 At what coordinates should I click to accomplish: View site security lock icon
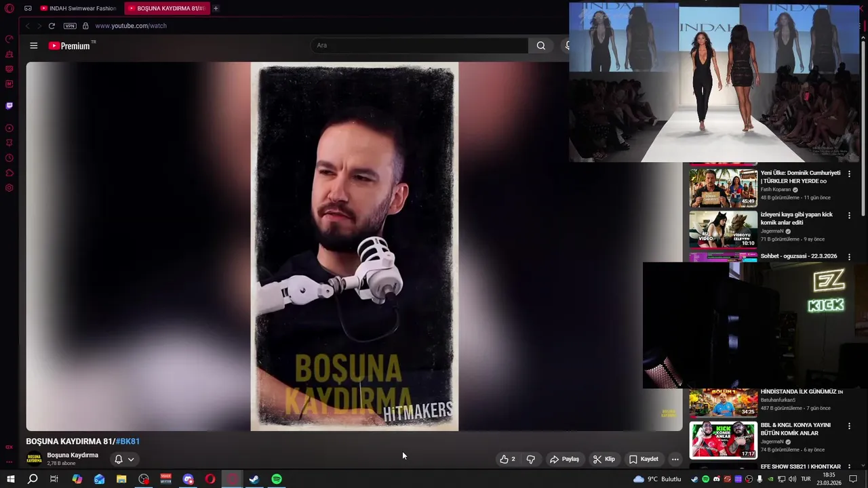pos(85,26)
